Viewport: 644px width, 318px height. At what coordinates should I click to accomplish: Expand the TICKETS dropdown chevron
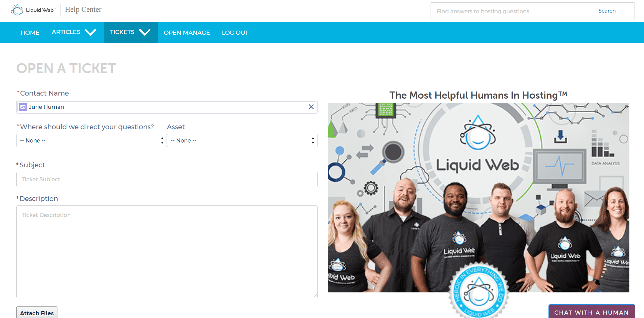point(145,32)
